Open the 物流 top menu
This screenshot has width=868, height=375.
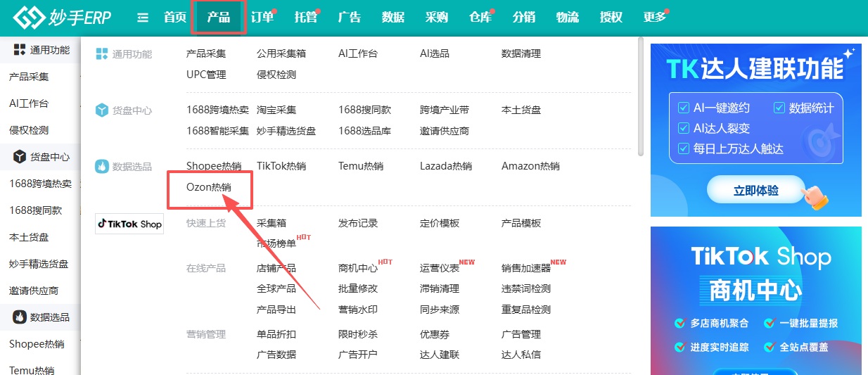pyautogui.click(x=568, y=18)
